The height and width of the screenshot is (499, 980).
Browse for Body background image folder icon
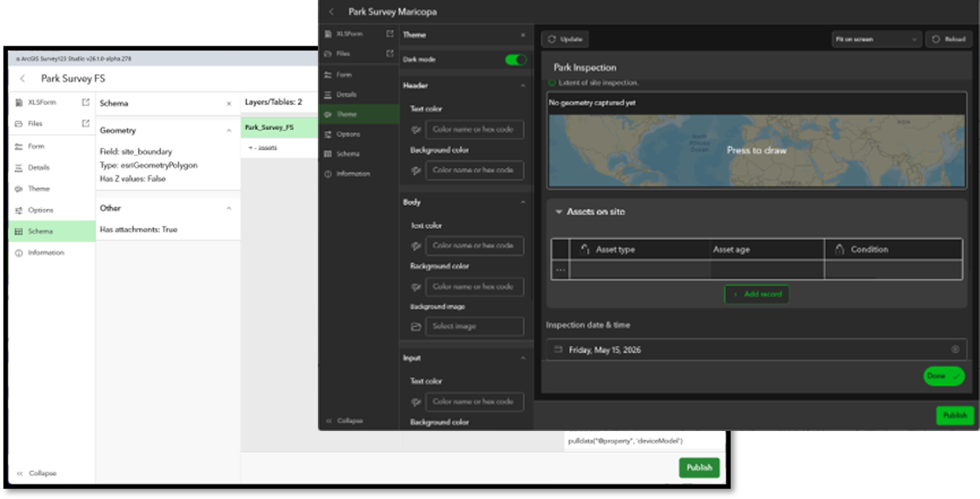(416, 326)
